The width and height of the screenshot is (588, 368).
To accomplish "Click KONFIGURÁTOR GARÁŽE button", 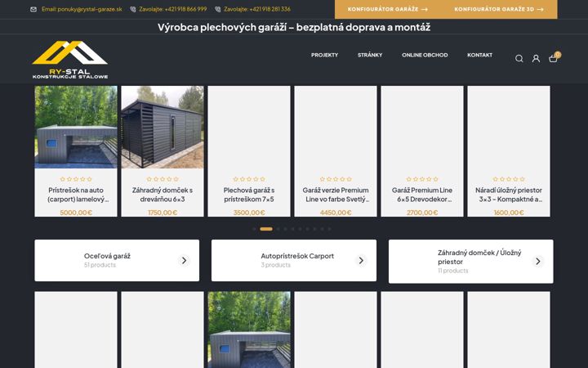I will (x=388, y=9).
